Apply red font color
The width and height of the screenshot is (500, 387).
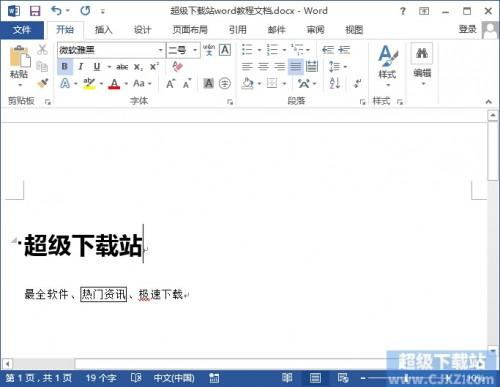pos(114,83)
